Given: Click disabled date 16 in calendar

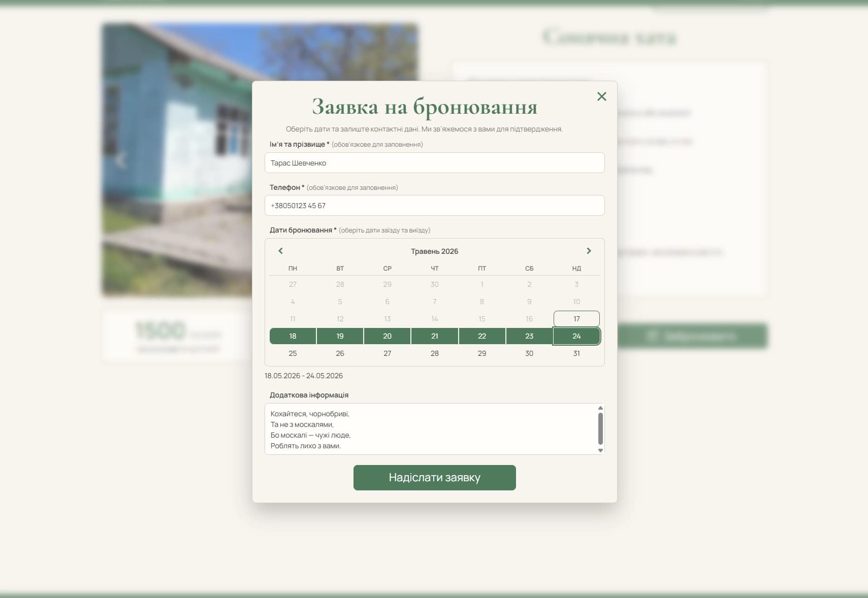Looking at the screenshot, I should click(x=529, y=319).
